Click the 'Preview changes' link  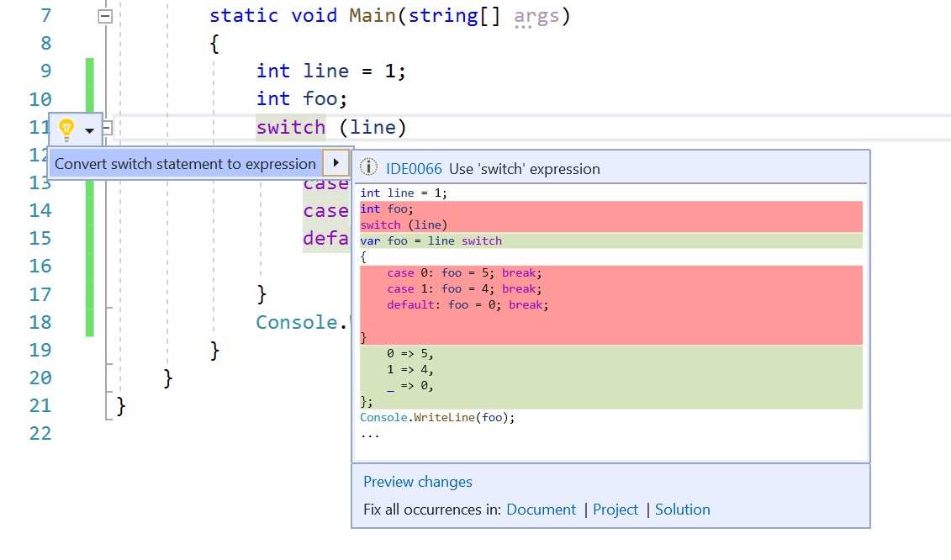[x=417, y=481]
